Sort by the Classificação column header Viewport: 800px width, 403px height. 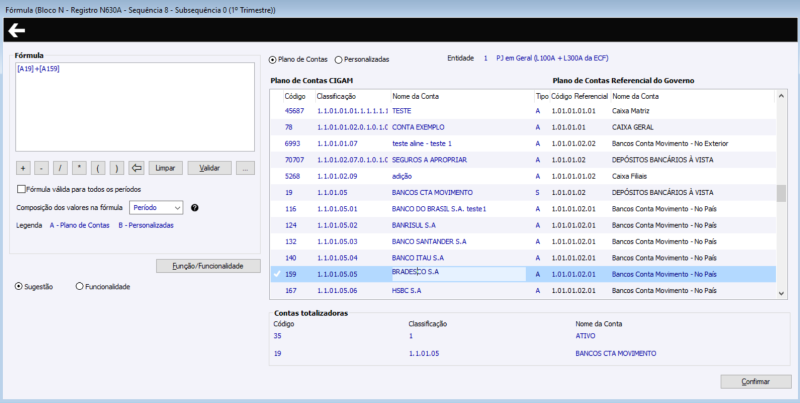point(336,96)
